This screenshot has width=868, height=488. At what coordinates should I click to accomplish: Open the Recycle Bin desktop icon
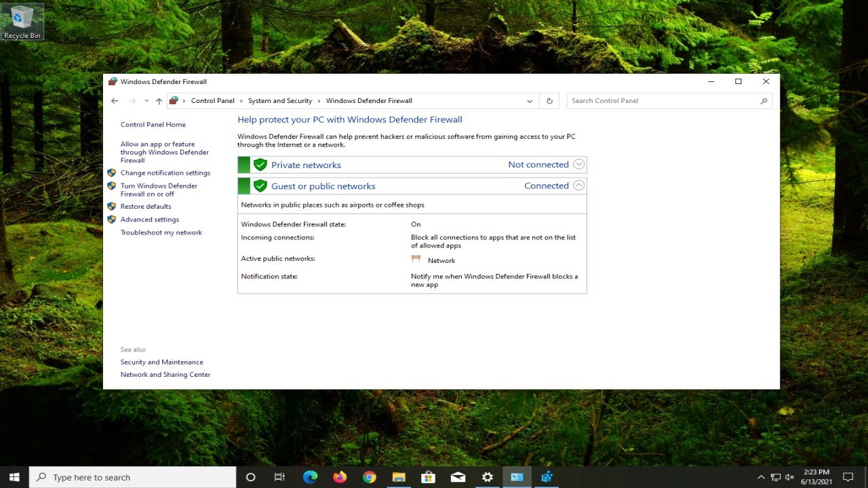point(22,22)
